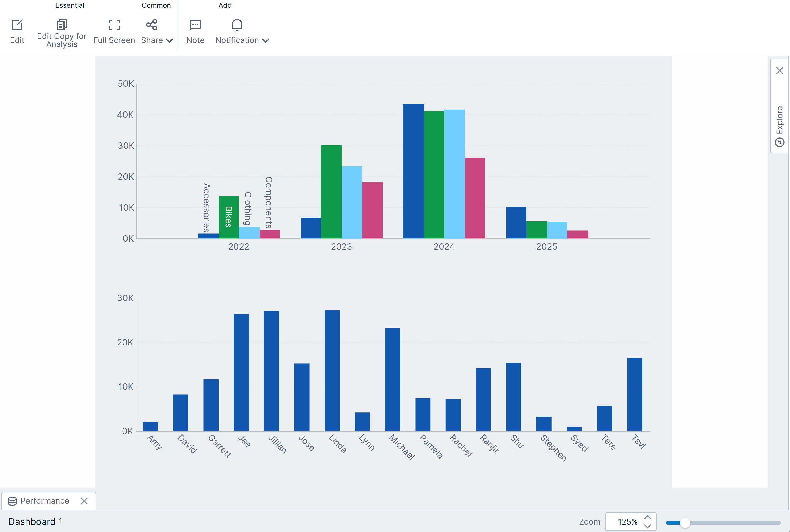790x532 pixels.
Task: Select the Performance tab
Action: click(x=45, y=501)
